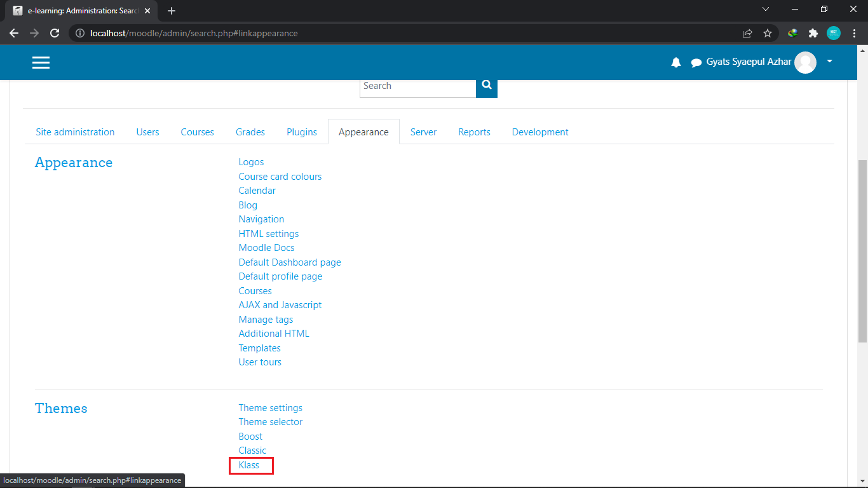Viewport: 868px width, 488px height.
Task: Switch to Site administration tab
Action: (75, 132)
